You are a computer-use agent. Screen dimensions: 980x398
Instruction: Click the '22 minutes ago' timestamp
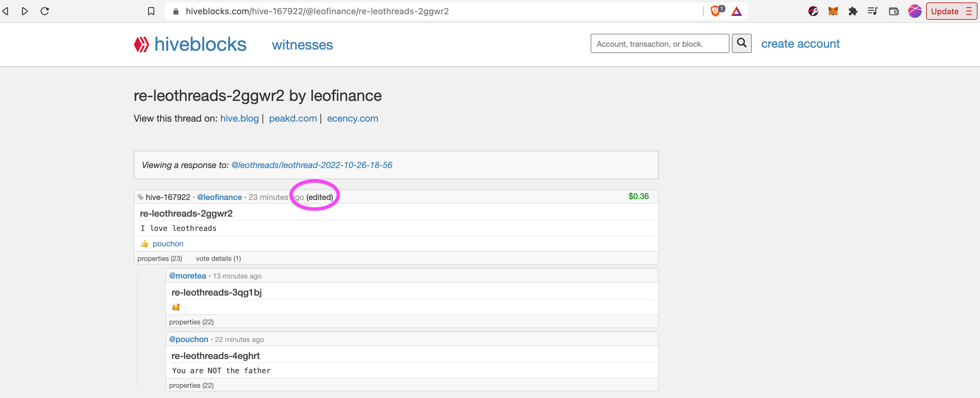(239, 340)
